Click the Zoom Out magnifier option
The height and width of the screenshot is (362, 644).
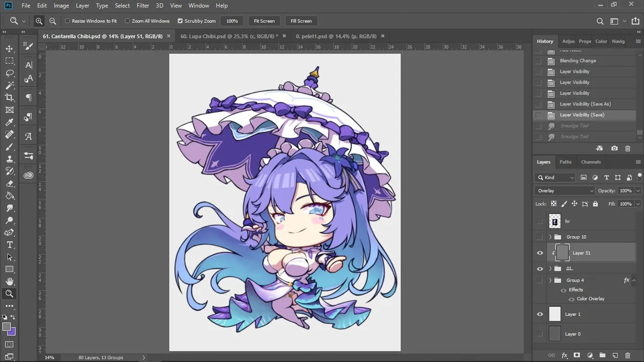click(52, 21)
